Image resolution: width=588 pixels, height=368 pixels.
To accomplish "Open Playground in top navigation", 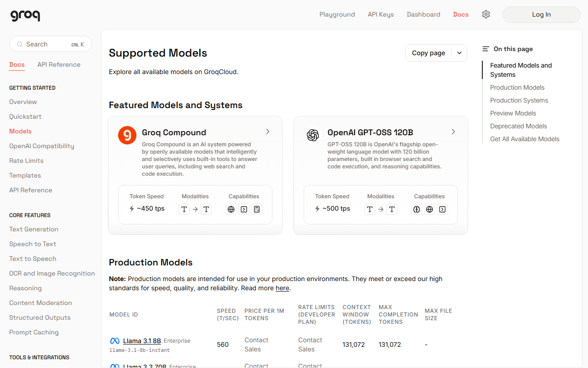I will click(x=337, y=14).
